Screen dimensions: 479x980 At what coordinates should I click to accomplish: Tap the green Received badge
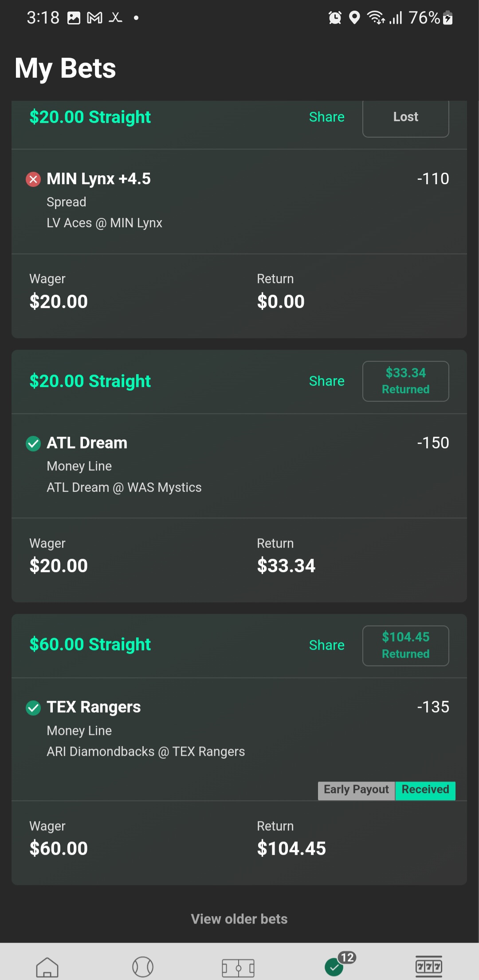425,790
